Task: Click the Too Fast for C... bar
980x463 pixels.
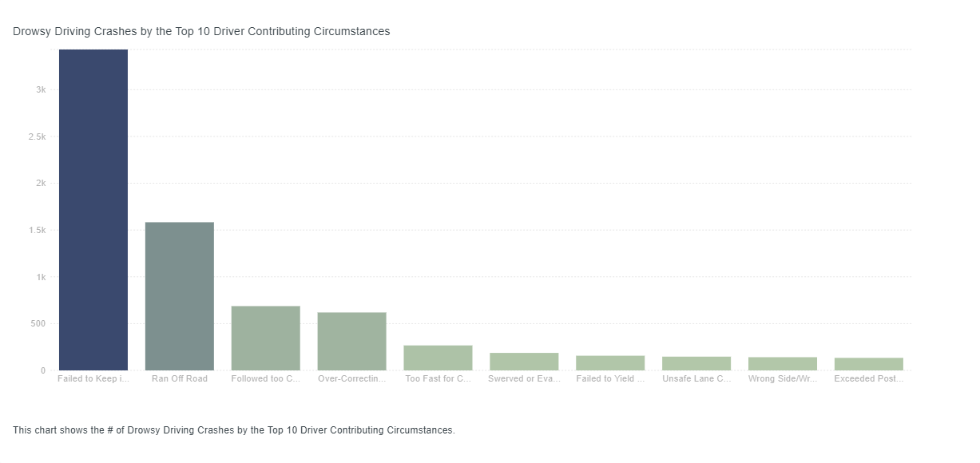Action: pyautogui.click(x=438, y=358)
